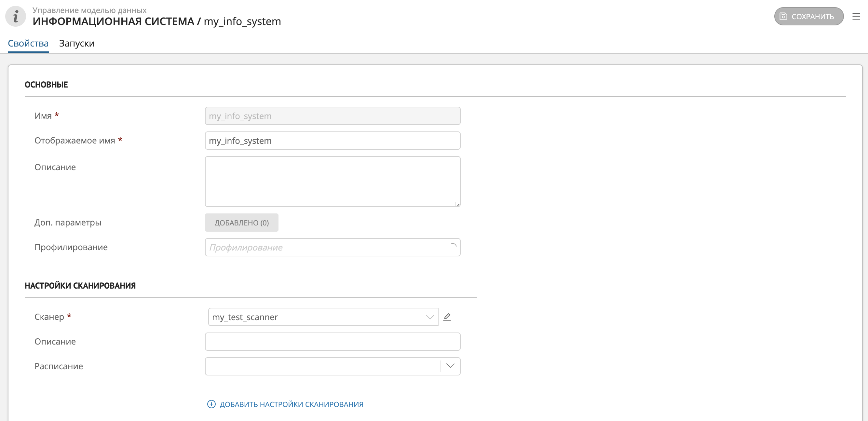The height and width of the screenshot is (421, 868).
Task: Click into the main Описание textarea
Action: coord(332,181)
